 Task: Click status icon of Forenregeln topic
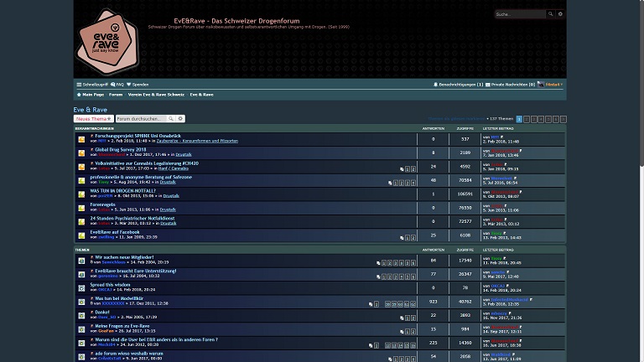tap(81, 208)
